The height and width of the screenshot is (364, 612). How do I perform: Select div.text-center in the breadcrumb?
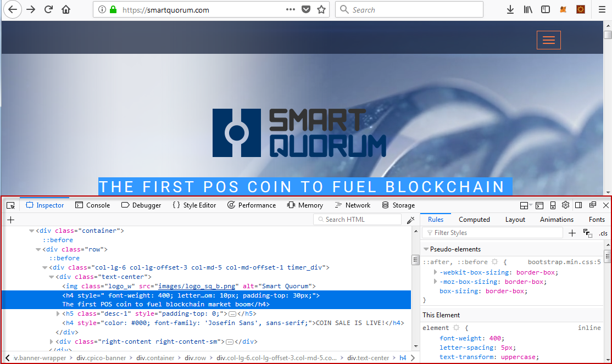pos(368,358)
